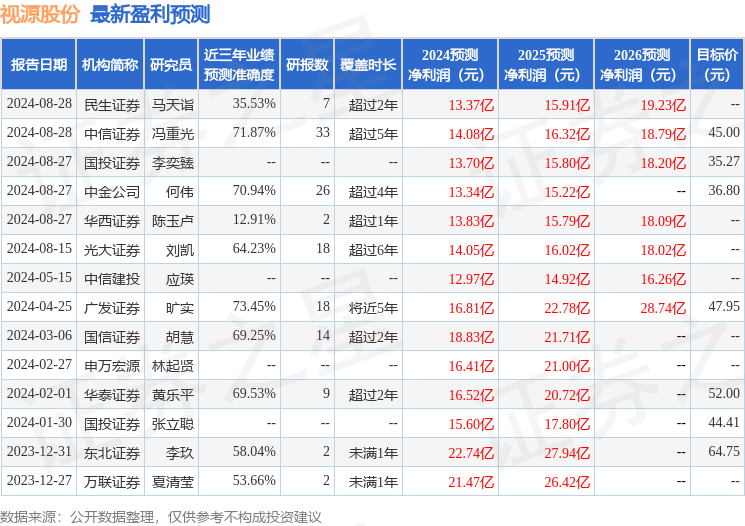Click the 45.00 target price

click(724, 132)
